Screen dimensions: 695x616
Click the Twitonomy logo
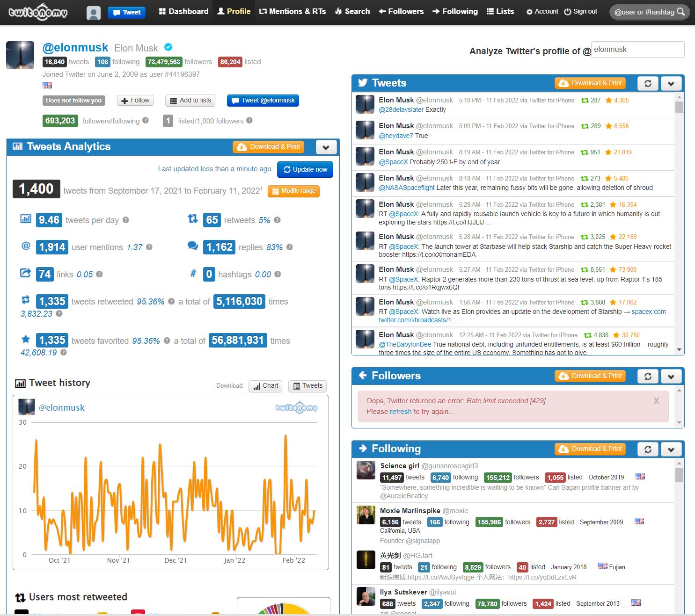38,12
